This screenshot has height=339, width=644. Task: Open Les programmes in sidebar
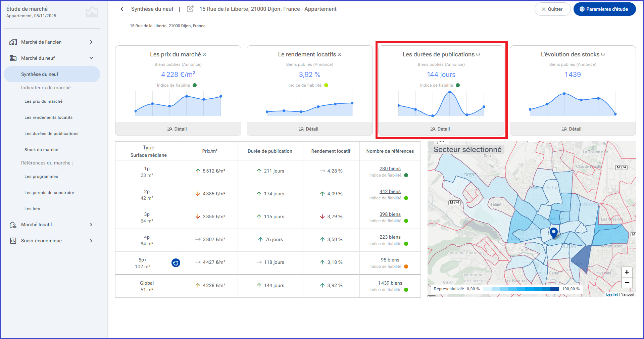(x=41, y=177)
